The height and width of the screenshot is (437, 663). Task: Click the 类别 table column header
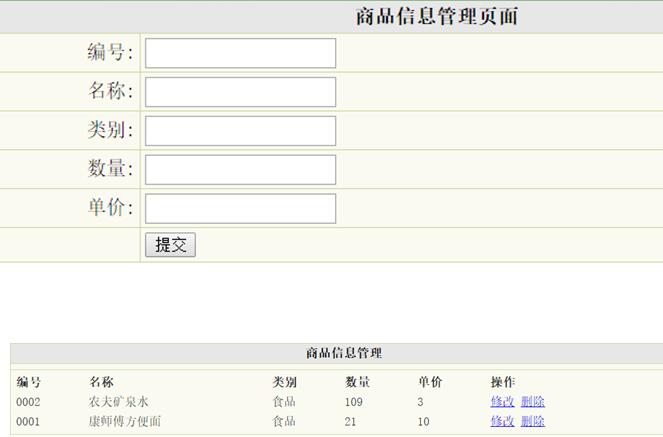point(285,382)
